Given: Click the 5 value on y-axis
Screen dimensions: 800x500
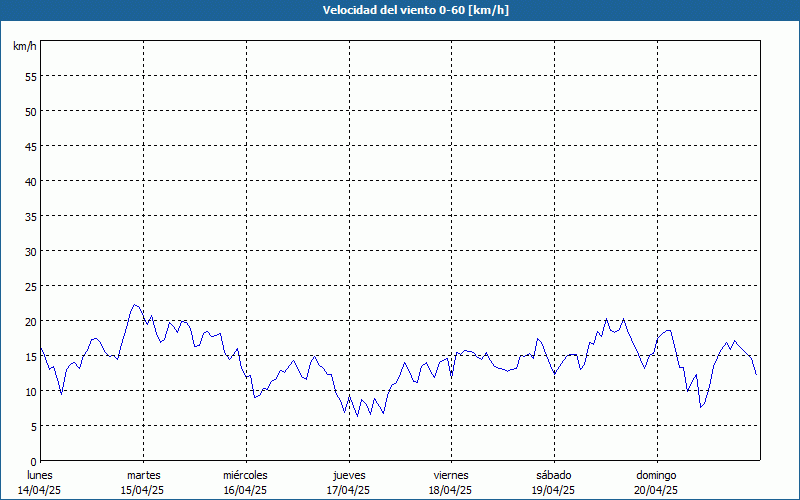Looking at the screenshot, I should click(x=34, y=427).
